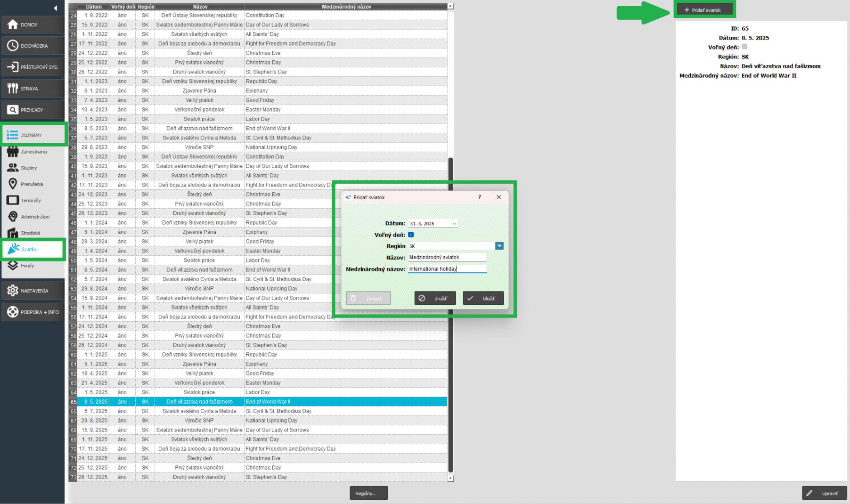
Task: Open Prerušenia location pin icon
Action: pyautogui.click(x=13, y=184)
